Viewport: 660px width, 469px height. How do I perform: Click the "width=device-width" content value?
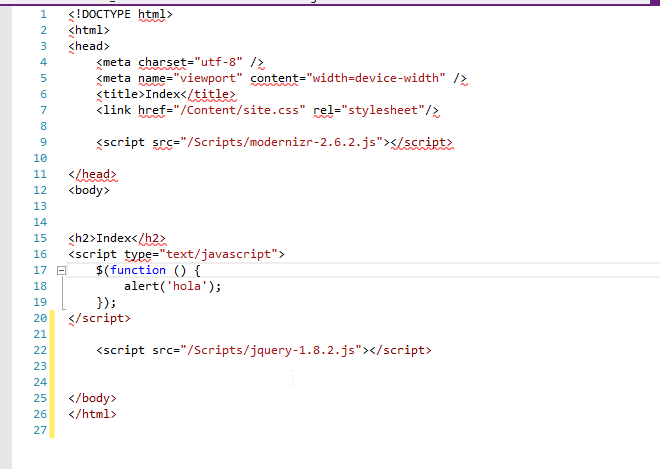coord(376,78)
